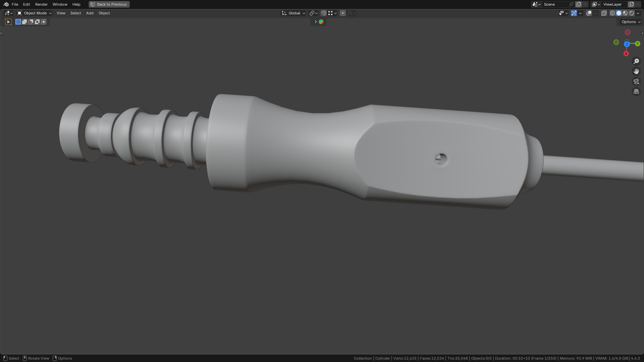644x362 pixels.
Task: Open the Render menu
Action: coord(41,4)
